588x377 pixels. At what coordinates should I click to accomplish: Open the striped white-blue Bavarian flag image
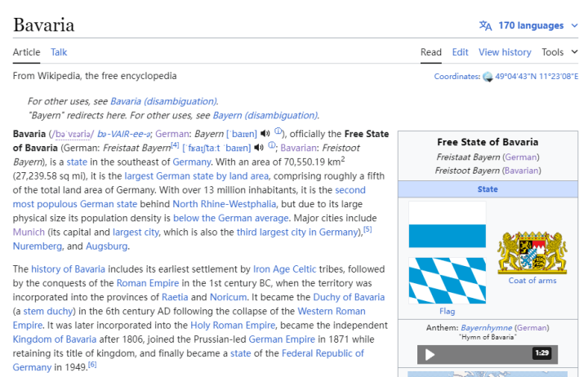coord(447,225)
